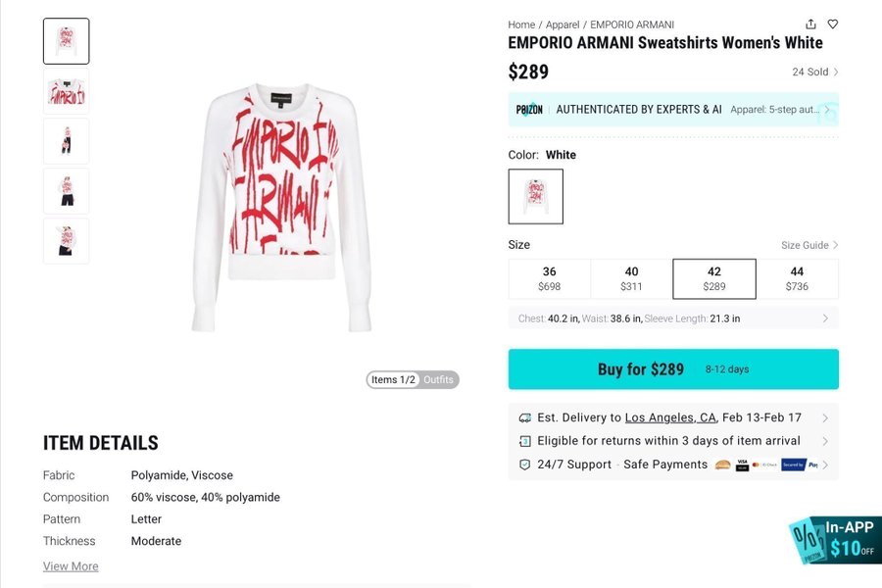The image size is (882, 588).
Task: Switch to the Outfits view
Action: (x=439, y=380)
